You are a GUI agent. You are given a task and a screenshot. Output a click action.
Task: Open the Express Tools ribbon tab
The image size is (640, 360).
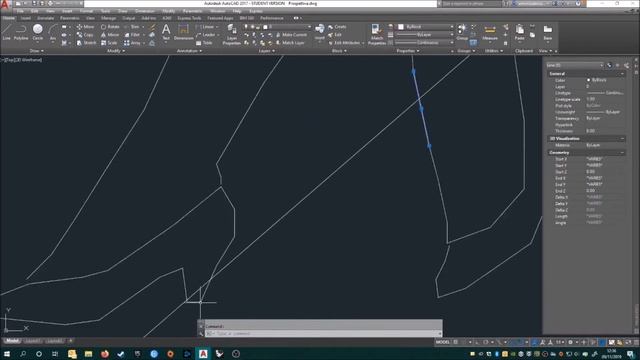coord(189,18)
